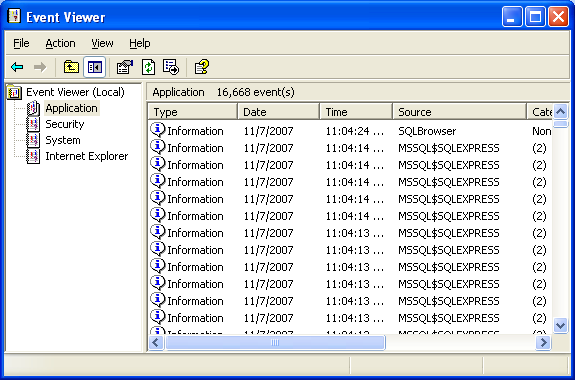The height and width of the screenshot is (380, 575).
Task: Click the Security log icon in tree
Action: coord(33,124)
